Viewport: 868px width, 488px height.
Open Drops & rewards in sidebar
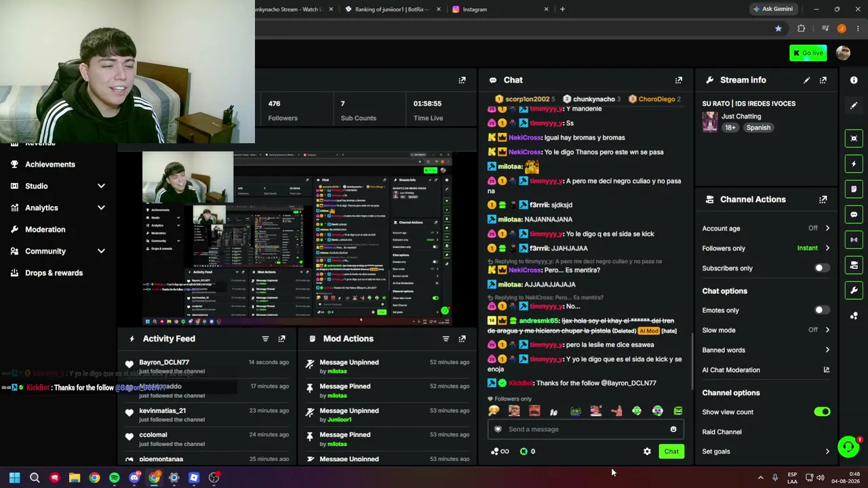point(54,272)
